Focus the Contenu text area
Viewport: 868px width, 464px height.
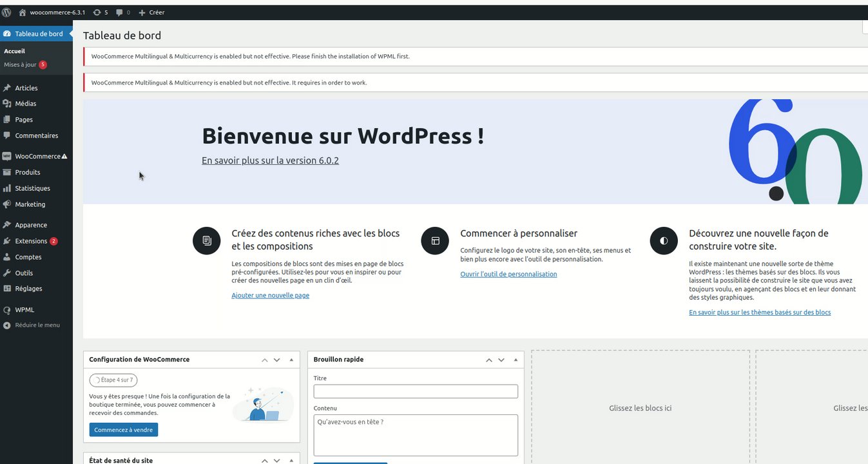tap(416, 435)
